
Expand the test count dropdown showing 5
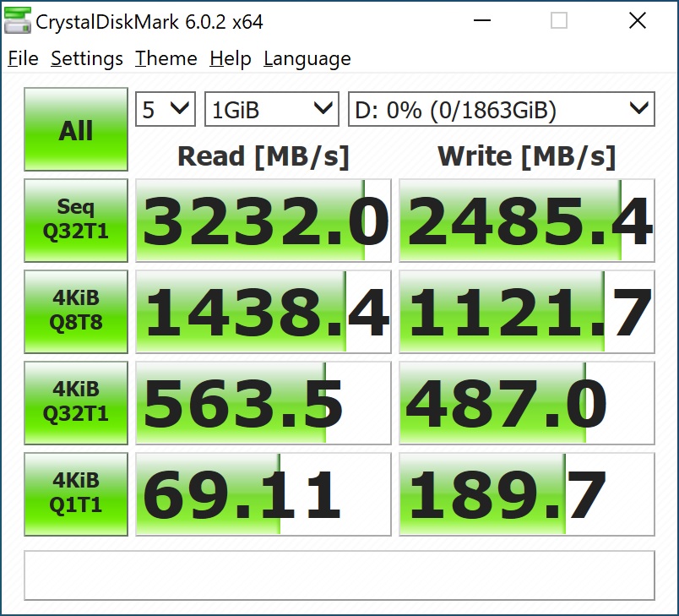click(166, 109)
